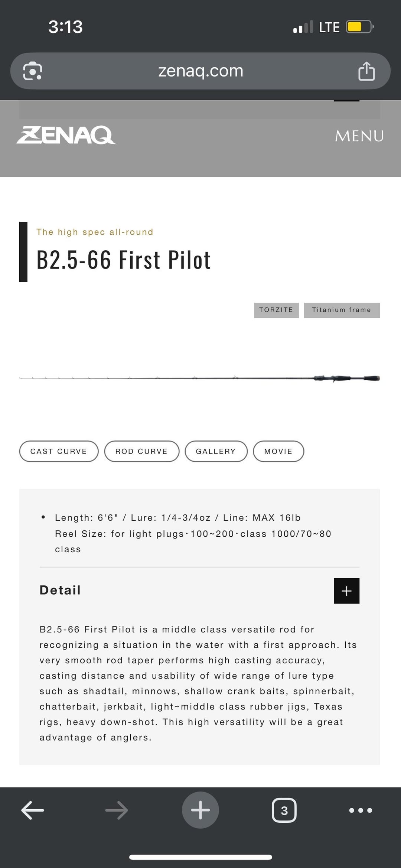The height and width of the screenshot is (868, 401).
Task: Expand the Detail section plus button
Action: 346,591
